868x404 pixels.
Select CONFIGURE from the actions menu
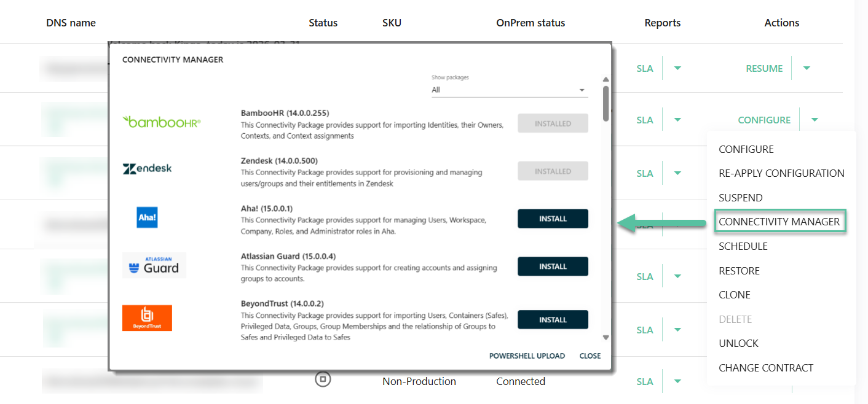[x=746, y=149]
